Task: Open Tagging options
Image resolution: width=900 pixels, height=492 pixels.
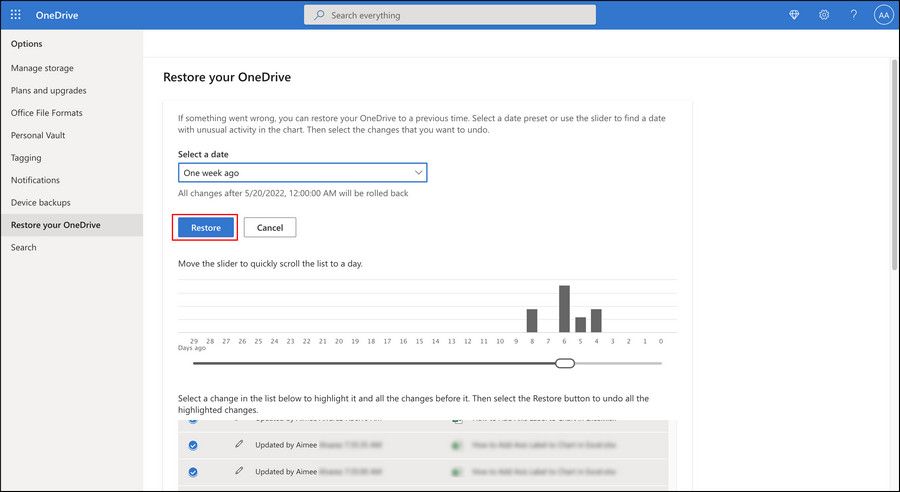Action: coord(26,157)
